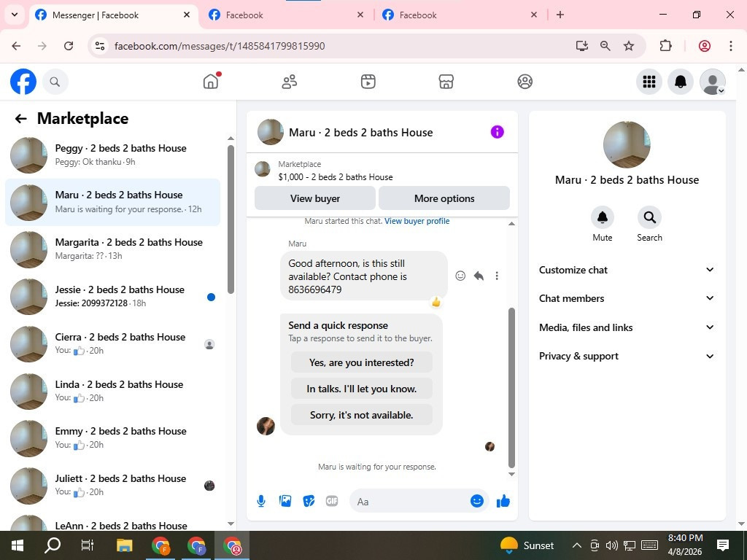Expand Privacy & support section
Viewport: 747px width, 560px height.
(627, 356)
